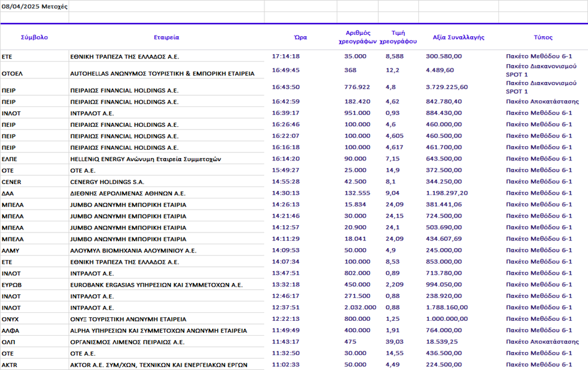Select the 08/04/2025 Μετοχές title cell
Viewport: 588px width, 370px height.
[35, 6]
